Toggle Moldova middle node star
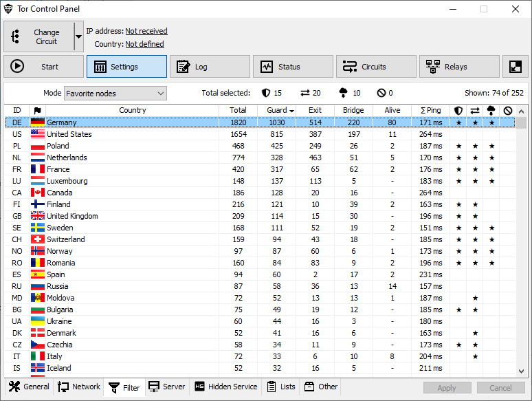 tap(476, 298)
